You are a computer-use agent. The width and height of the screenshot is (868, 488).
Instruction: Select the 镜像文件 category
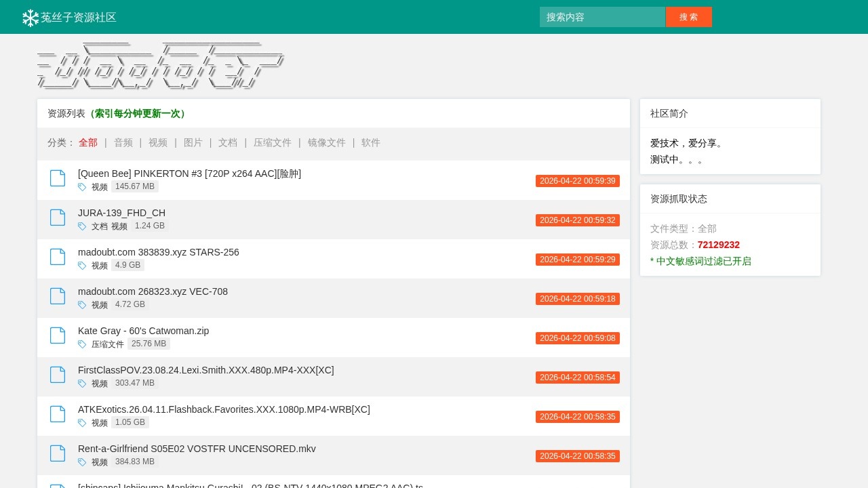[x=327, y=143]
